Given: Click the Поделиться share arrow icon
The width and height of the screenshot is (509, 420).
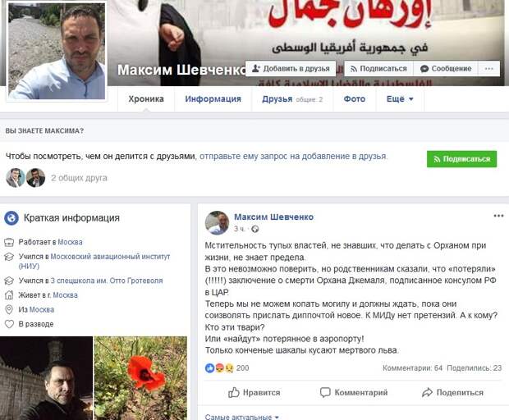Looking at the screenshot, I should (x=427, y=392).
